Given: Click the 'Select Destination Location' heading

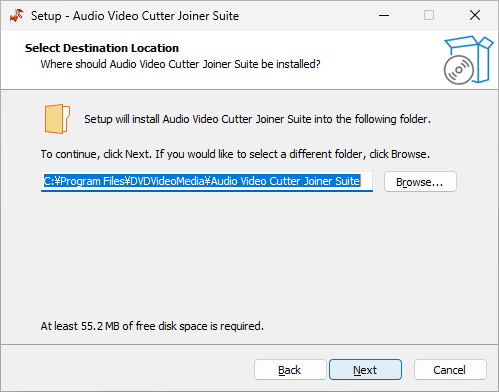Looking at the screenshot, I should [x=102, y=48].
